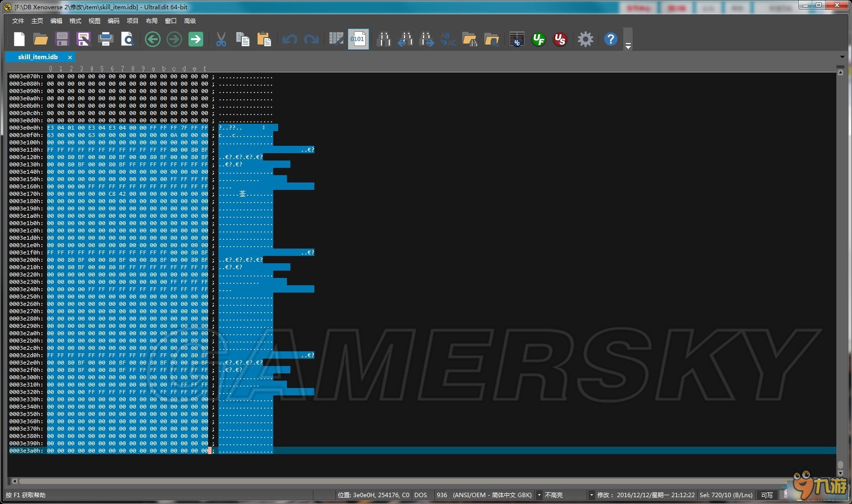This screenshot has height=504, width=852.
Task: Open the 布局 menu
Action: 152,21
